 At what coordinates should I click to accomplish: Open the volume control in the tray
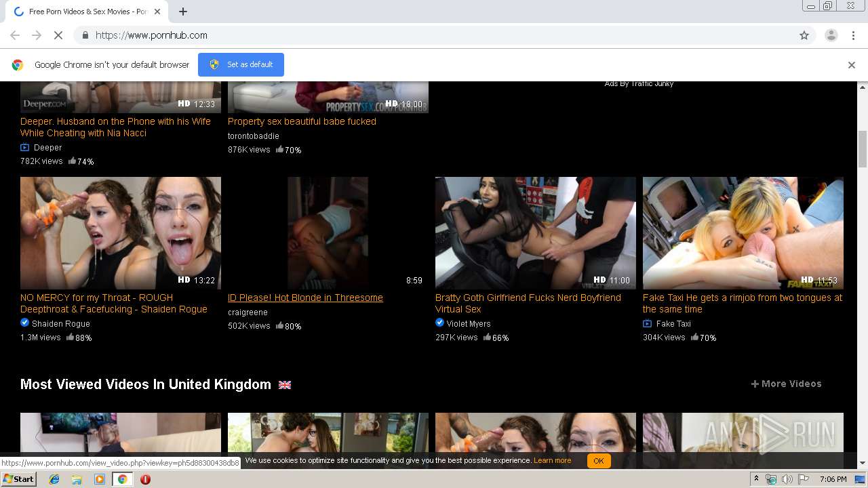pos(787,479)
